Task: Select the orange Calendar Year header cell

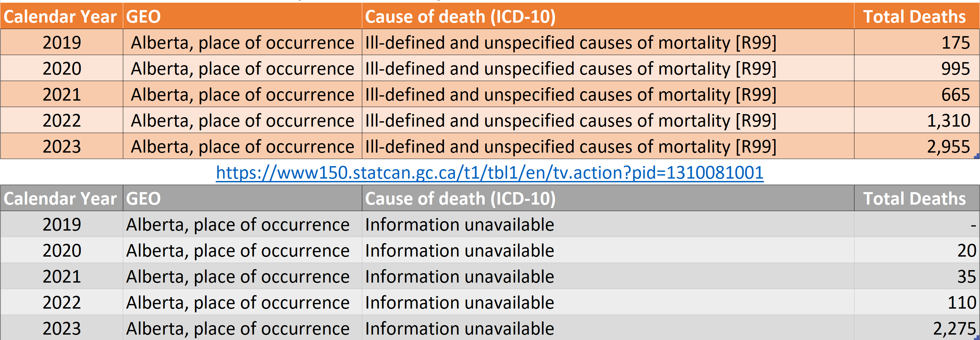Action: 62,16
